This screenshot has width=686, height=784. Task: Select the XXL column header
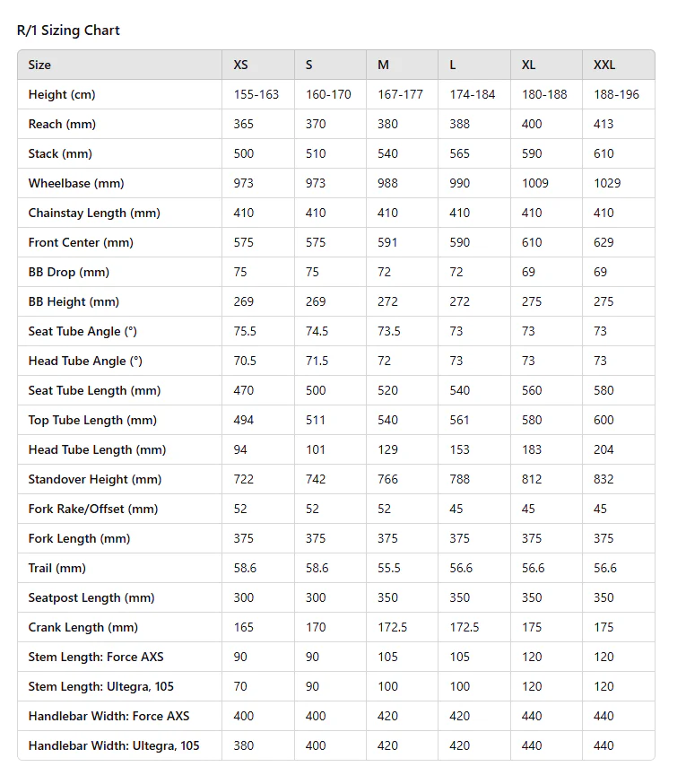[604, 65]
